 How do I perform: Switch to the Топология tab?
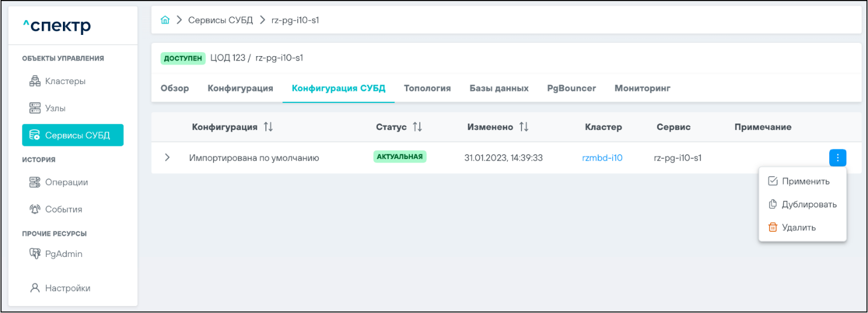pos(427,88)
